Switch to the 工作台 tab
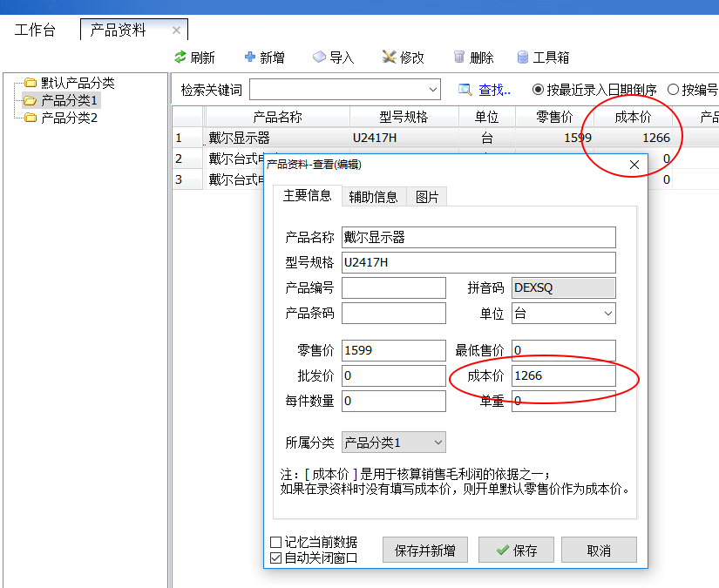Image resolution: width=719 pixels, height=588 pixels. (x=36, y=30)
